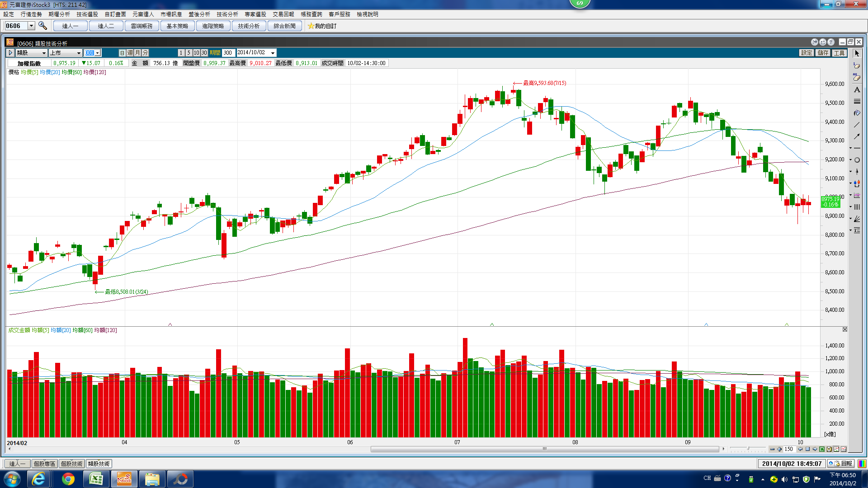Toggle minute (分) chart period
Image resolution: width=868 pixels, height=488 pixels.
145,53
